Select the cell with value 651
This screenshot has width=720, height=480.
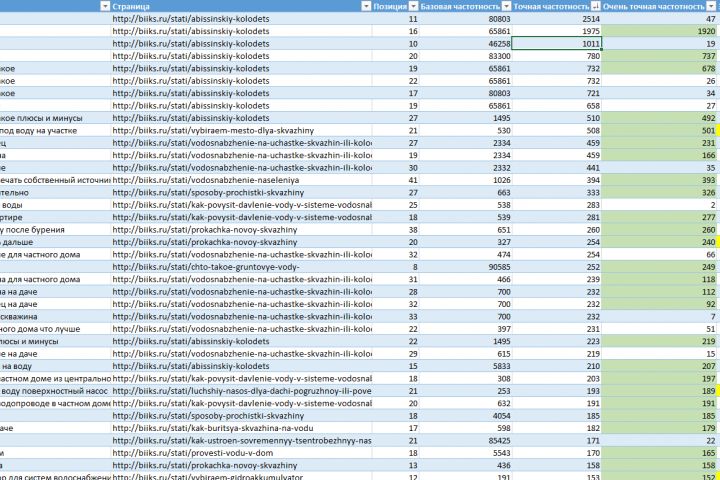[x=465, y=230]
